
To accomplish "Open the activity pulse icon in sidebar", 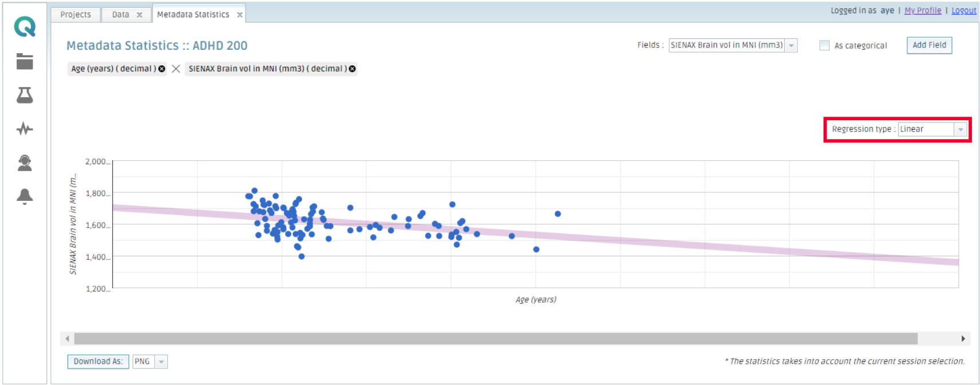I will pyautogui.click(x=25, y=129).
